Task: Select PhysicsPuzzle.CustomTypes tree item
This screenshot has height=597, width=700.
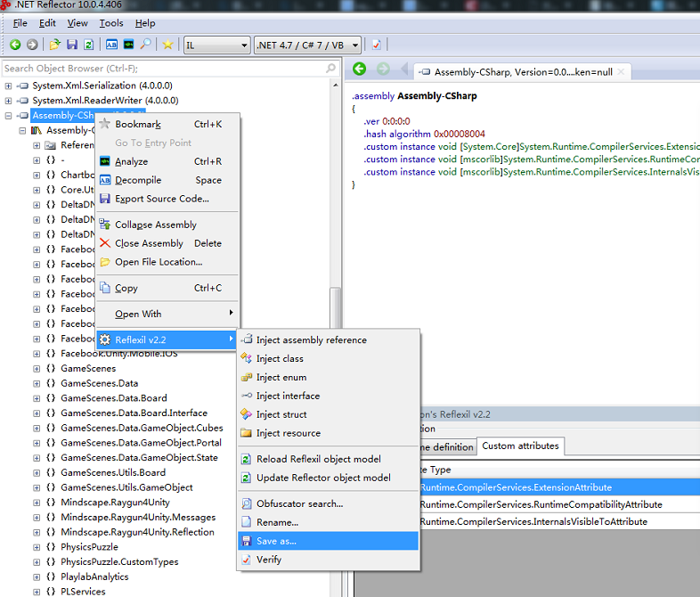Action: (119, 562)
